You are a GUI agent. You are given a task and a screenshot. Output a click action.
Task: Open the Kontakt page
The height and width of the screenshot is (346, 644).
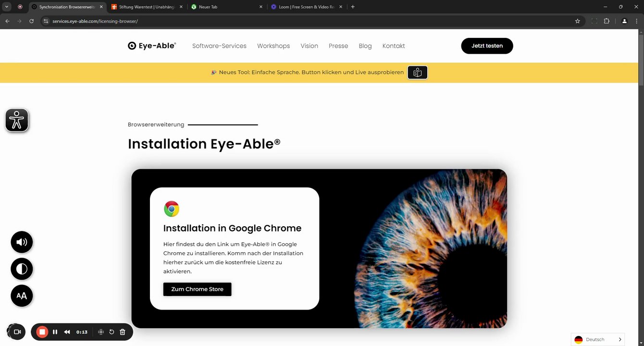pos(394,46)
